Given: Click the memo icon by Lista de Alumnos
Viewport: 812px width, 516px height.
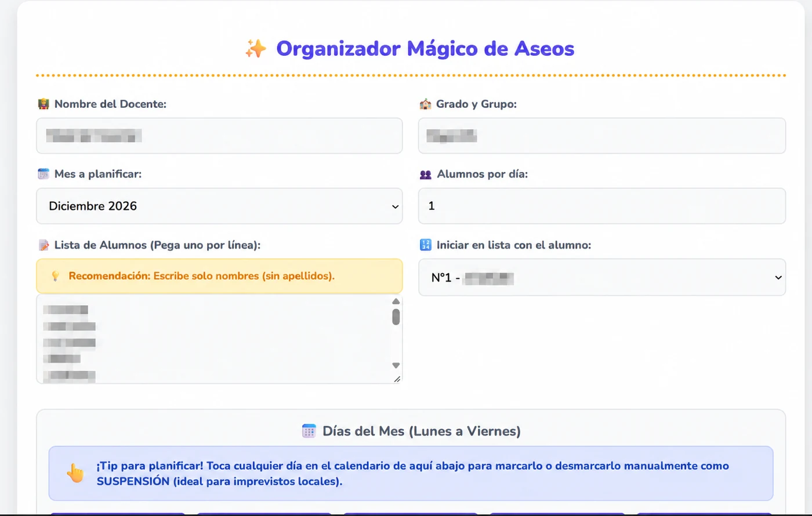Looking at the screenshot, I should point(43,245).
